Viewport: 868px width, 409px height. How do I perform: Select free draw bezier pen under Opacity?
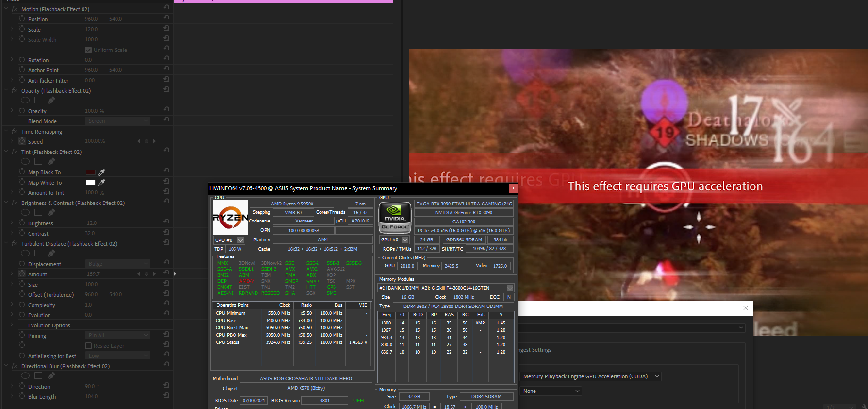51,100
